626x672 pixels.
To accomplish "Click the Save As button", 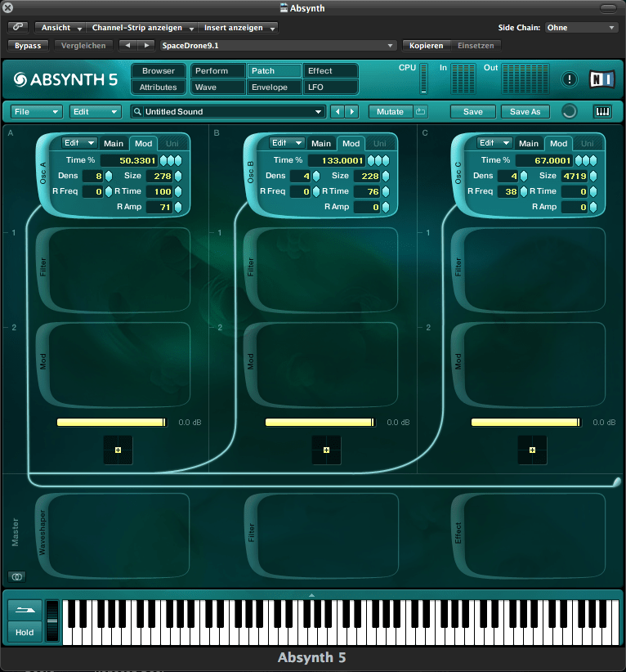I will pyautogui.click(x=525, y=112).
